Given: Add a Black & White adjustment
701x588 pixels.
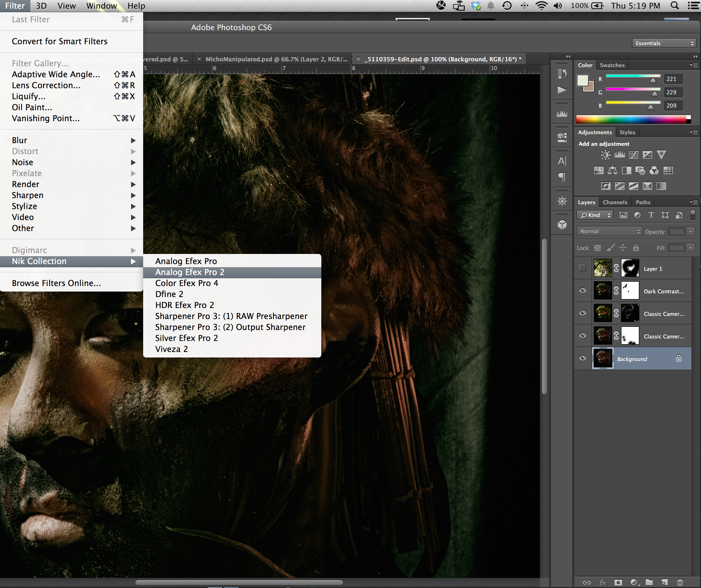Looking at the screenshot, I should (x=627, y=171).
